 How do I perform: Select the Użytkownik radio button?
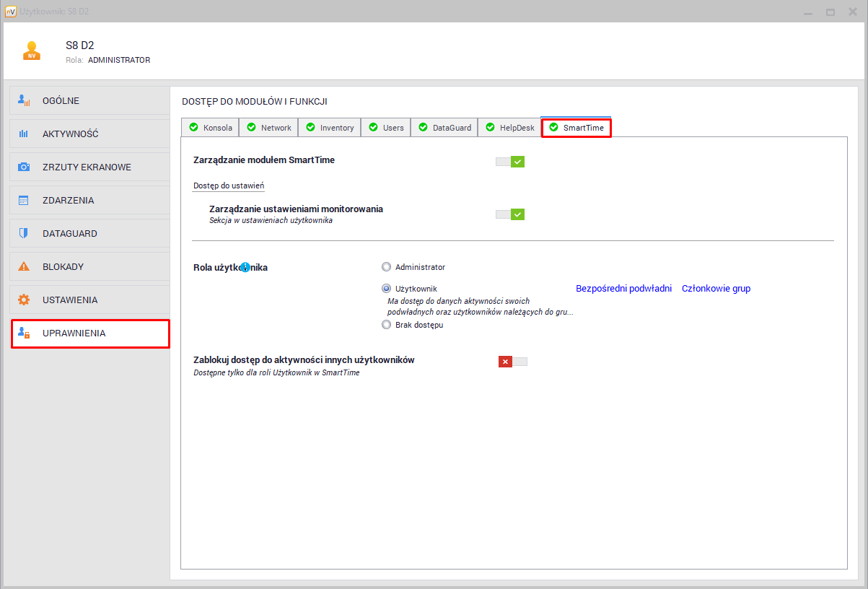coord(386,289)
